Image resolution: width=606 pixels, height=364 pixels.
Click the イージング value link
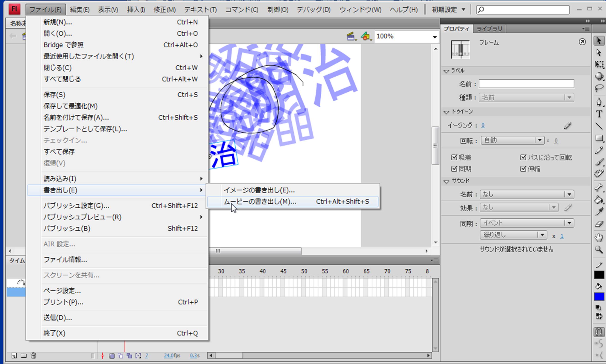point(483,125)
